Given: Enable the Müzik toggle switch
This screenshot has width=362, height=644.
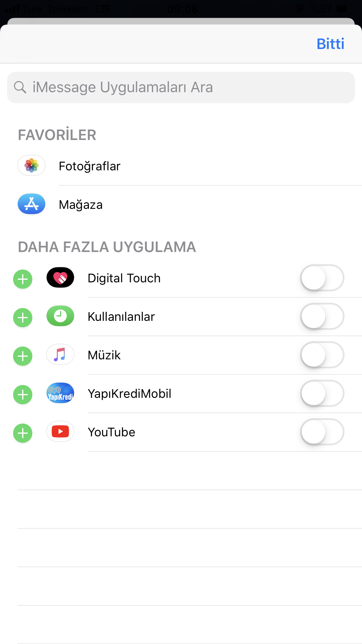Looking at the screenshot, I should click(322, 355).
